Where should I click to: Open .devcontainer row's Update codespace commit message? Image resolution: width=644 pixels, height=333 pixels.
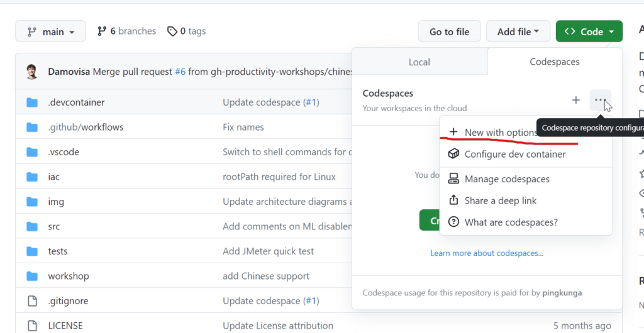261,102
